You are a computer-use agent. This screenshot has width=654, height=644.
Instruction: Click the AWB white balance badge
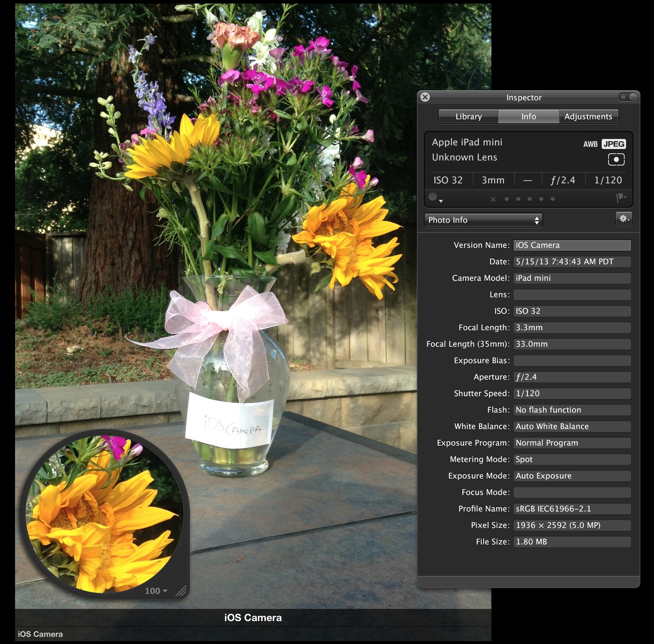tap(590, 144)
